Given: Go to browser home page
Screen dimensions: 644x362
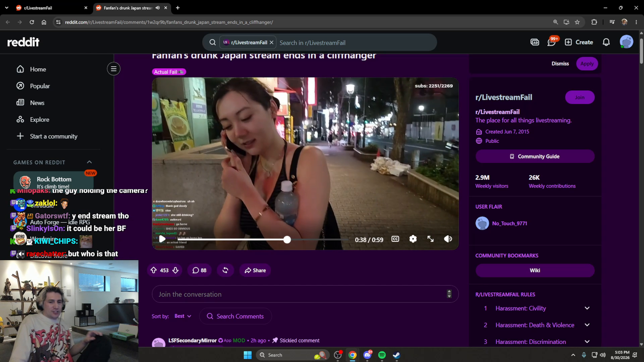Looking at the screenshot, I should (x=44, y=22).
